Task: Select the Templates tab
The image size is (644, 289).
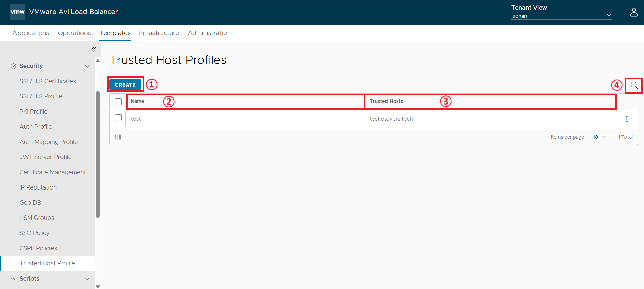Action: click(115, 33)
